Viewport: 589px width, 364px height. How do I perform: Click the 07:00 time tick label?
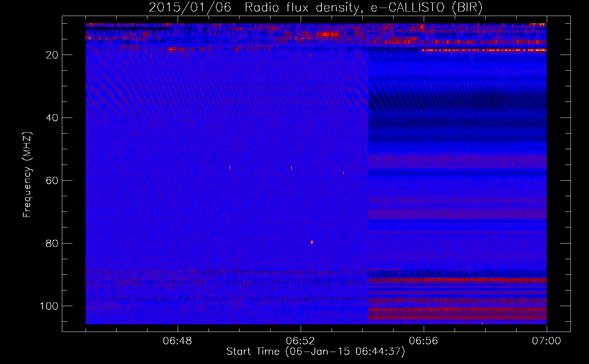[x=546, y=341]
